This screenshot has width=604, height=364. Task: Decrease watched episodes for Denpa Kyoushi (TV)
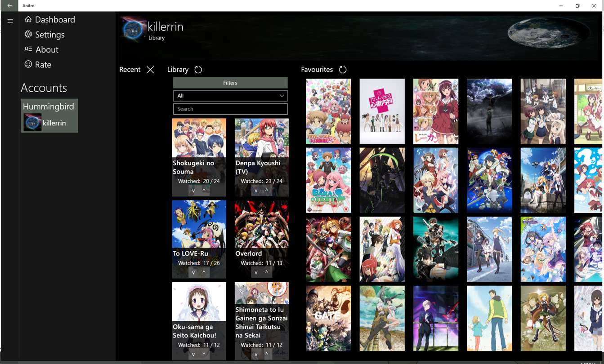(256, 191)
